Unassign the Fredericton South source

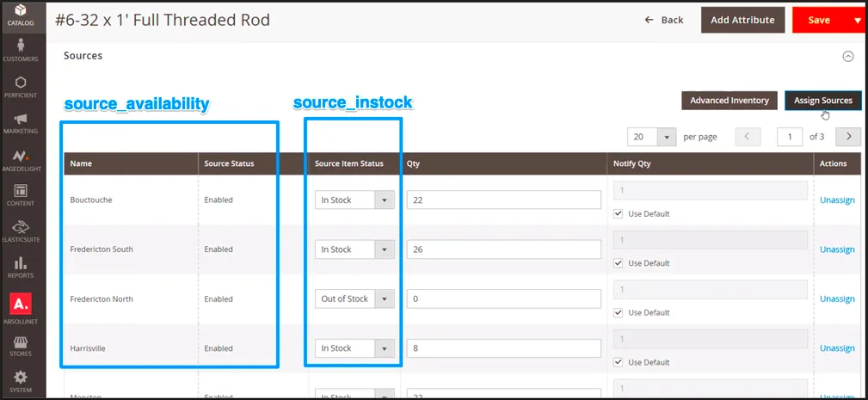click(837, 249)
